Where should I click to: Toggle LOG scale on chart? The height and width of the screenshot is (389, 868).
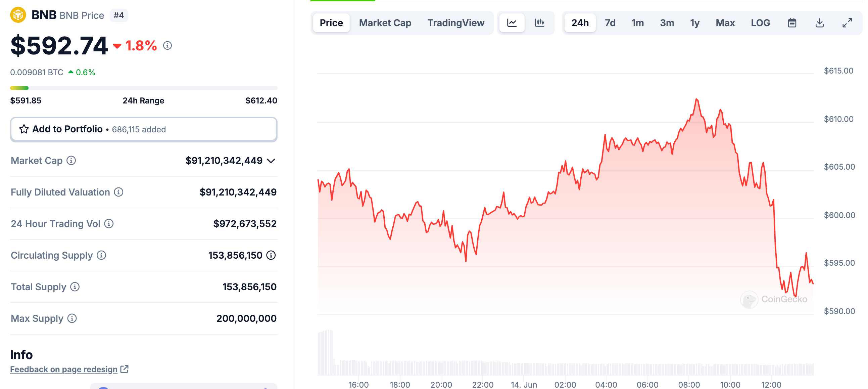[760, 23]
